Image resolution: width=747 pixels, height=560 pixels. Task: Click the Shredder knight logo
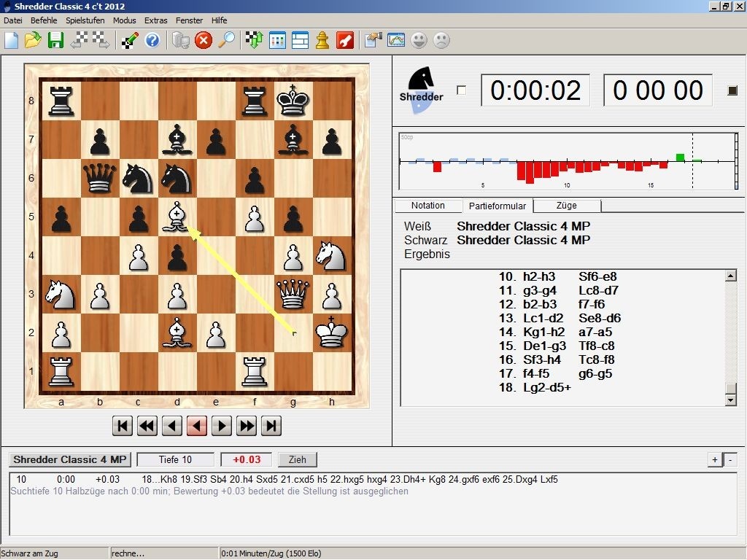[421, 90]
